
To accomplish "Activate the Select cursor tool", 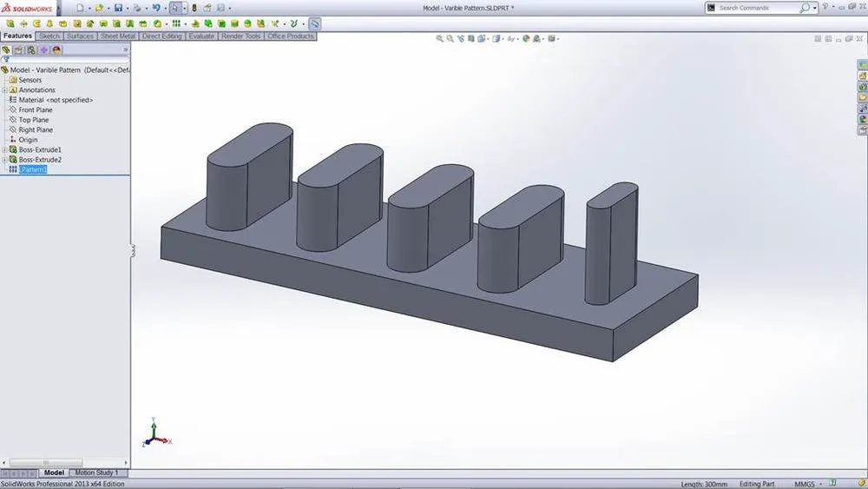I will tap(175, 8).
